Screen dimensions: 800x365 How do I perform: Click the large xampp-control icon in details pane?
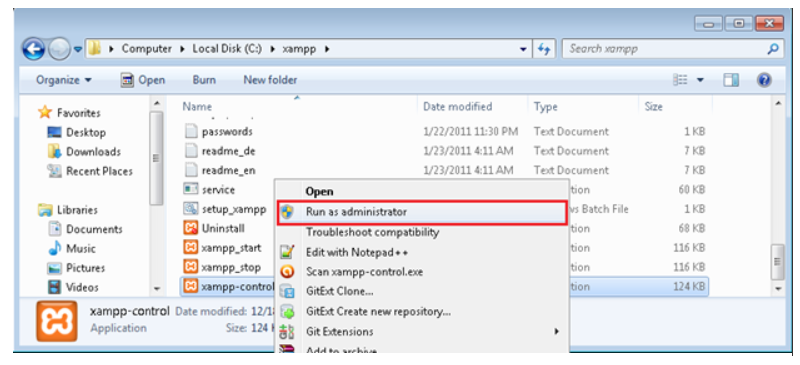tap(57, 321)
